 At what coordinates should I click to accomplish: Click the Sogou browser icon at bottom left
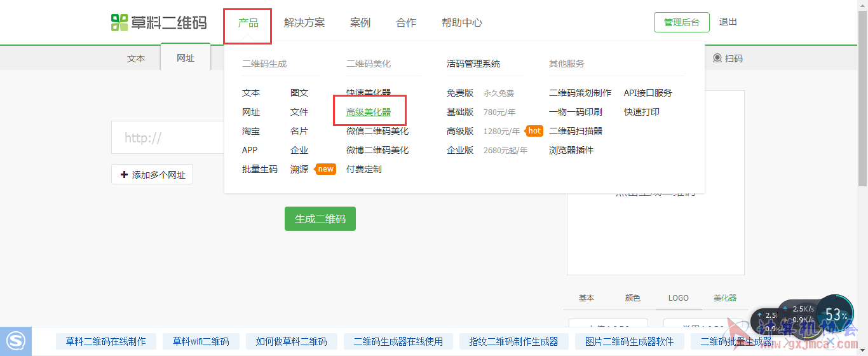15,341
